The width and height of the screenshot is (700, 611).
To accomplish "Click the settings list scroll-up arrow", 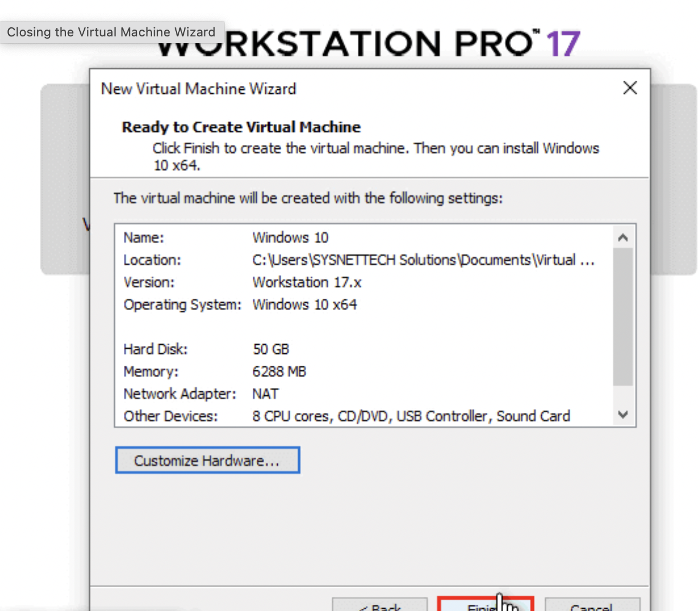I will point(623,237).
